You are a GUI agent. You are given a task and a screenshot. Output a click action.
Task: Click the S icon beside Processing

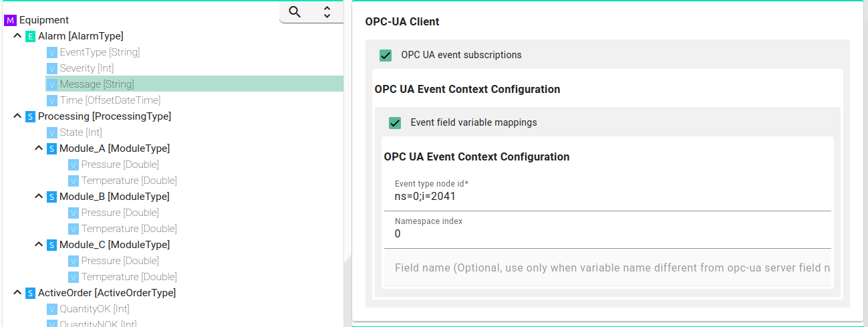[31, 116]
